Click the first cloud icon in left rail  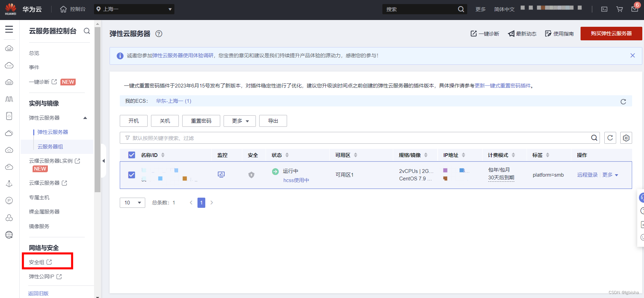coord(9,48)
